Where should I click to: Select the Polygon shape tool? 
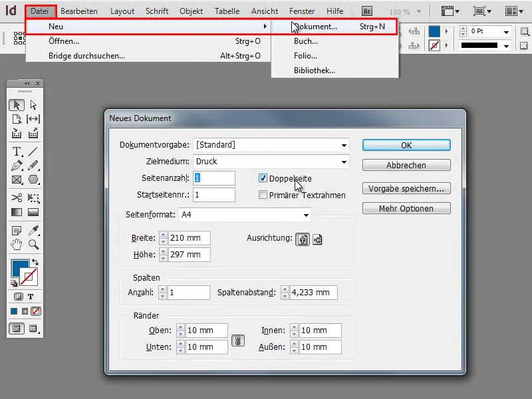[33, 180]
